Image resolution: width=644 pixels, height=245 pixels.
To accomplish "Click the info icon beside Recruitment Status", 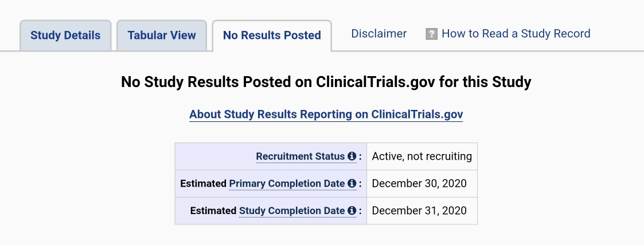I will point(352,156).
